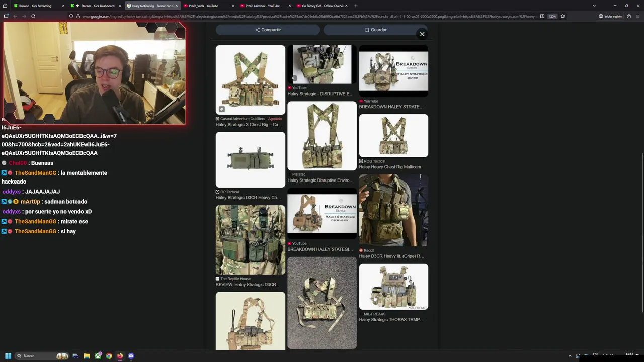644x362 pixels.
Task: Open a new browser tab
Action: pyautogui.click(x=356, y=6)
